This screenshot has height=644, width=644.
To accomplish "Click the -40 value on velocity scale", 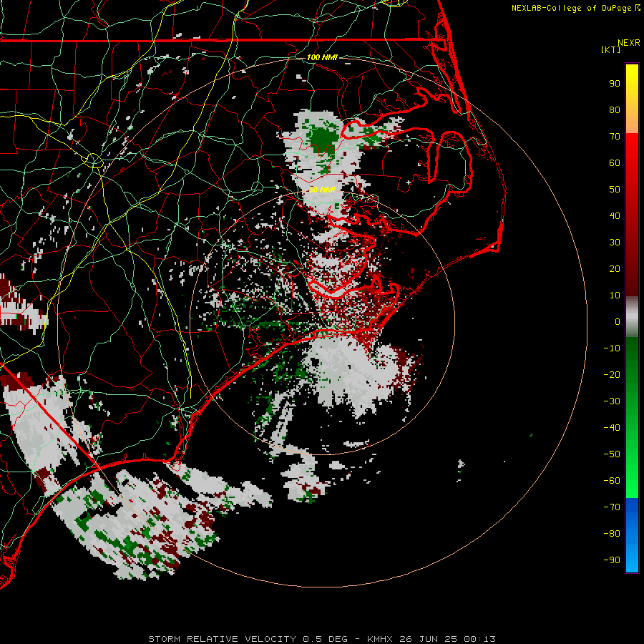I will [x=612, y=428].
